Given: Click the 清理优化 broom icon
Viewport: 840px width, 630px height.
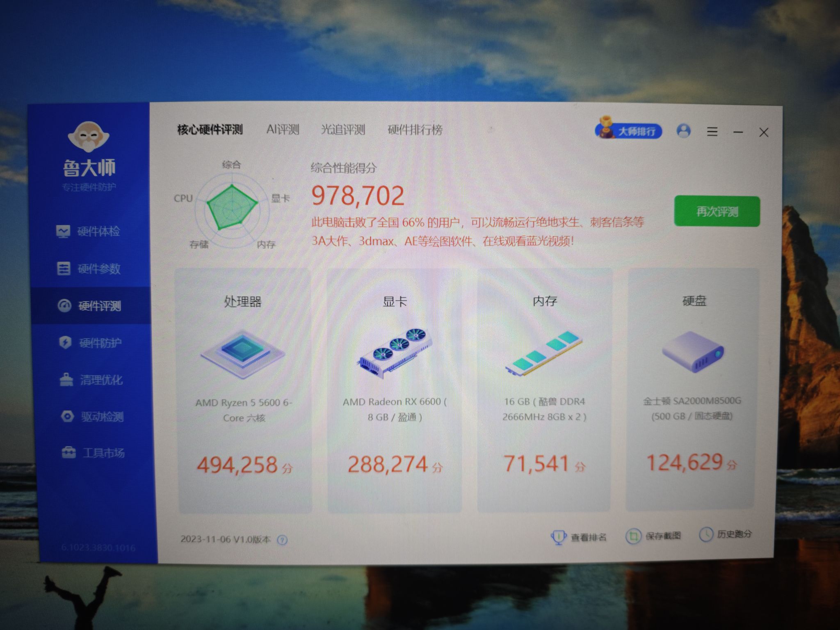Looking at the screenshot, I should 66,379.
